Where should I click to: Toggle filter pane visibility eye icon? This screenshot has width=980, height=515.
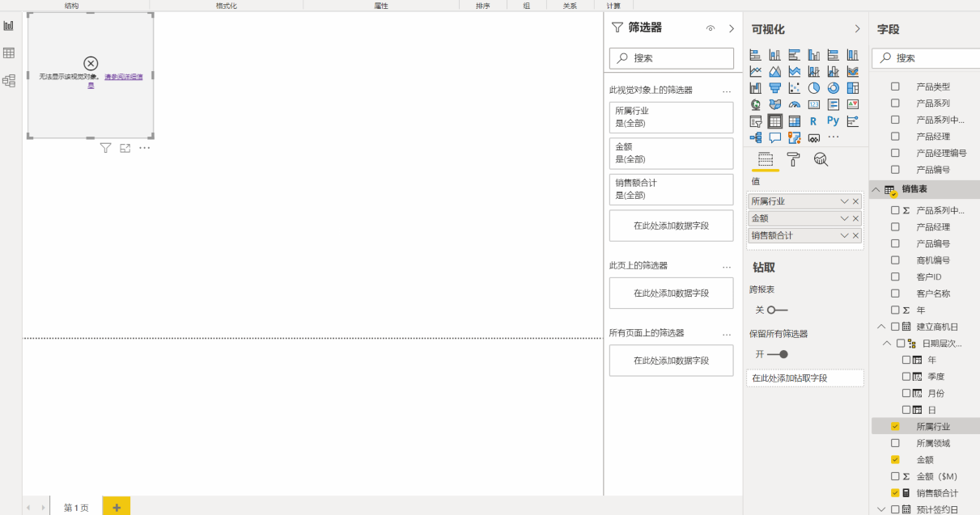point(711,28)
